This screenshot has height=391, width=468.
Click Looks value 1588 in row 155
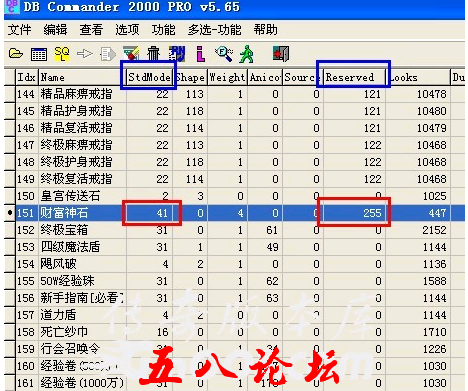click(x=418, y=281)
